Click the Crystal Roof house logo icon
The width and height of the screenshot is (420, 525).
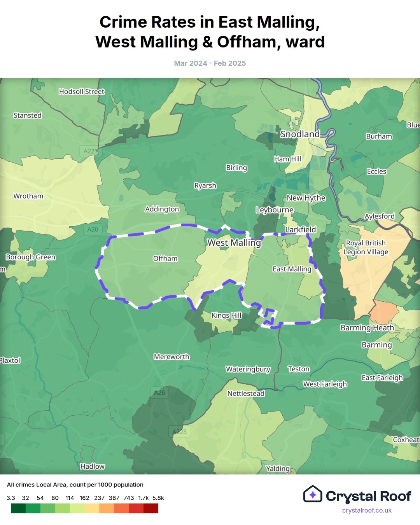pos(313,494)
